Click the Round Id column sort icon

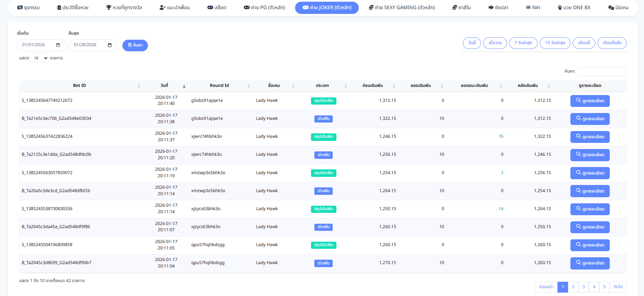click(249, 86)
